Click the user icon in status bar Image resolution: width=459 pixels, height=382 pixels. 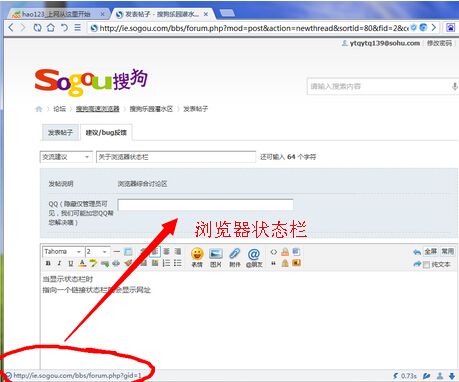click(x=440, y=376)
